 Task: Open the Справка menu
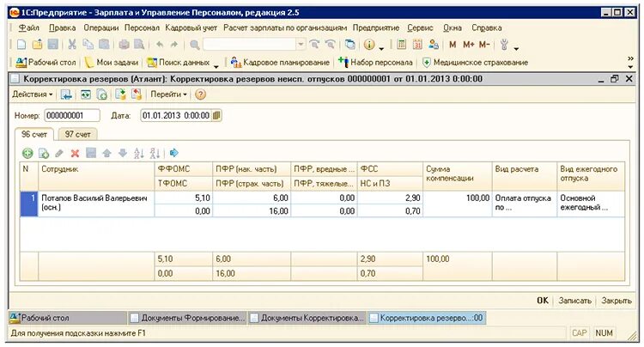coord(487,28)
